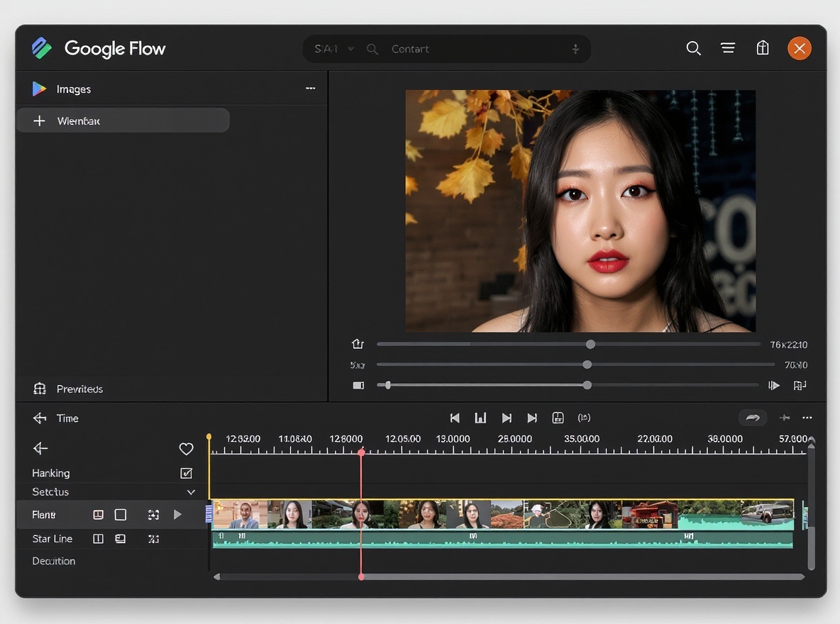Click the Time back arrow button
Viewport: 840px width, 624px height.
[40, 418]
